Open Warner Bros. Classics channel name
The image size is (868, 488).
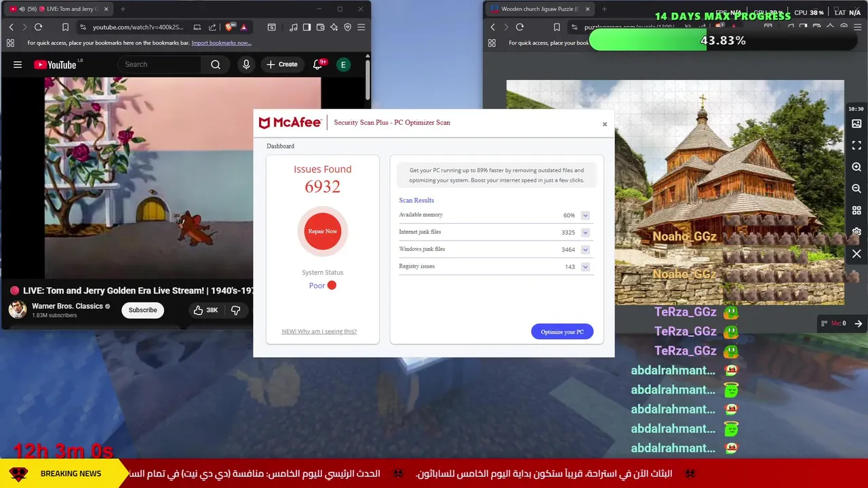pyautogui.click(x=67, y=306)
